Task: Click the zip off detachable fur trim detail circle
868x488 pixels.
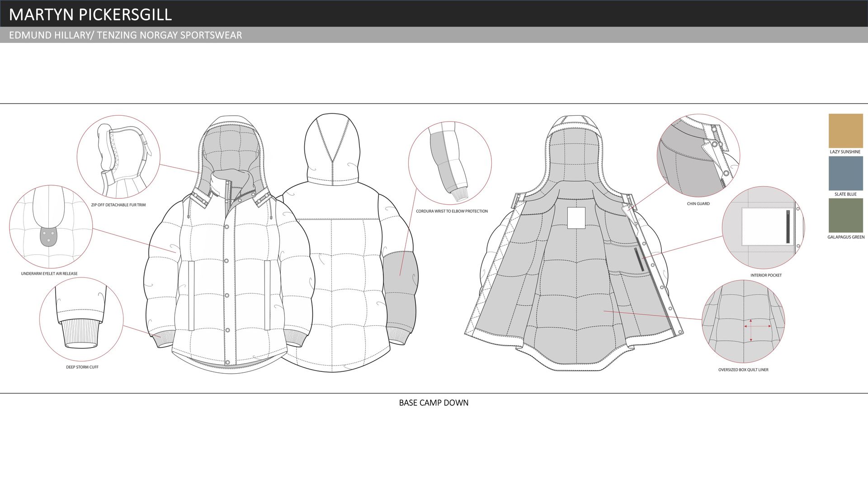Action: (x=118, y=157)
